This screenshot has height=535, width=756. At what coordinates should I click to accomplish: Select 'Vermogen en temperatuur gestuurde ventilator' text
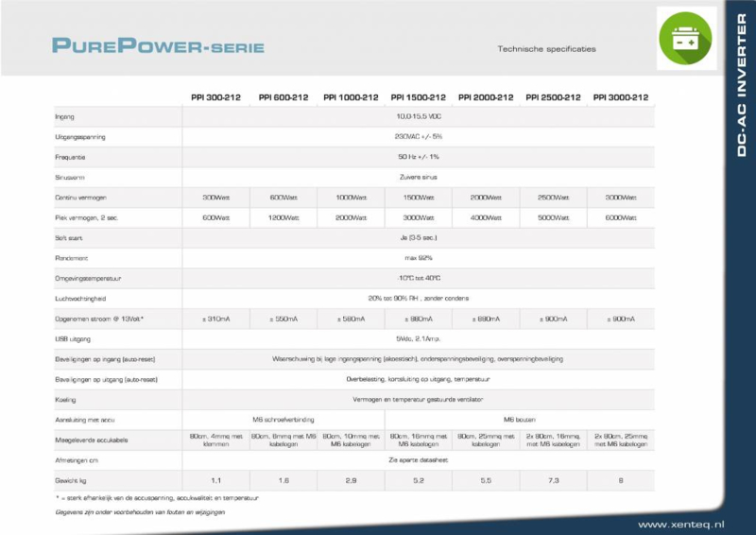click(418, 400)
